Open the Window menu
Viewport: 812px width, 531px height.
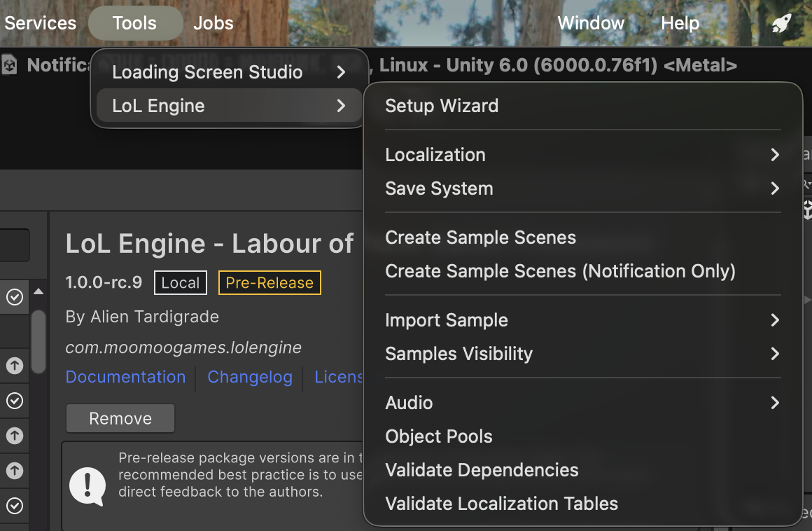click(591, 23)
